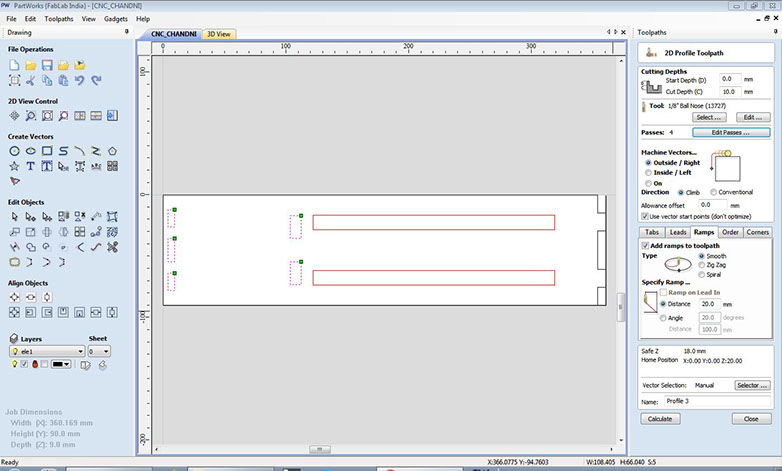Click the Edit... tool button

[753, 117]
